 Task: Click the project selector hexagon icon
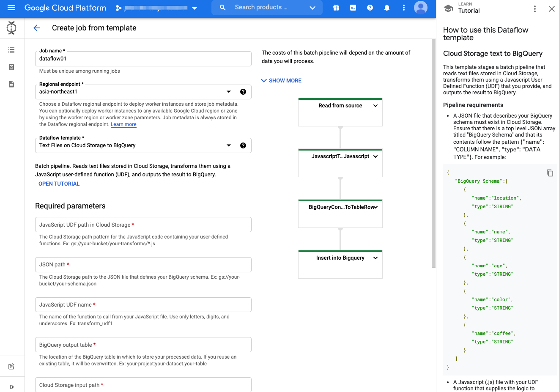click(119, 8)
